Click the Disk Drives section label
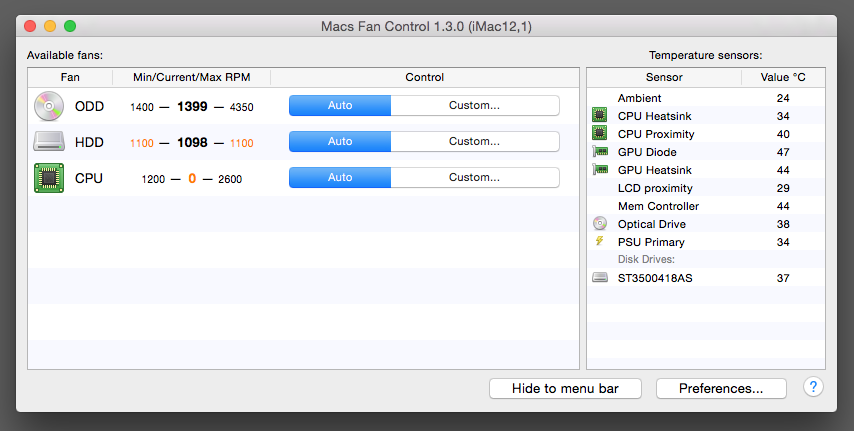Screen dimensions: 854x431 click(x=646, y=259)
